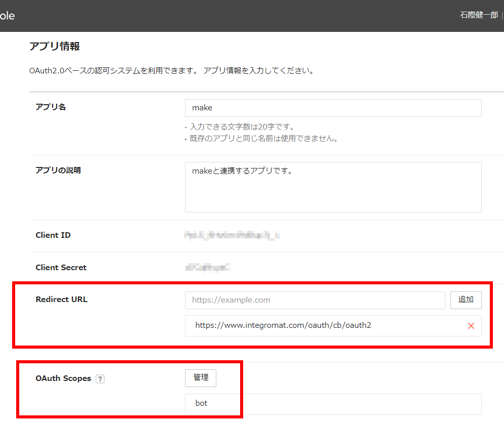Image resolution: width=504 pixels, height=425 pixels.
Task: Select the bot scope button
Action: 201,403
